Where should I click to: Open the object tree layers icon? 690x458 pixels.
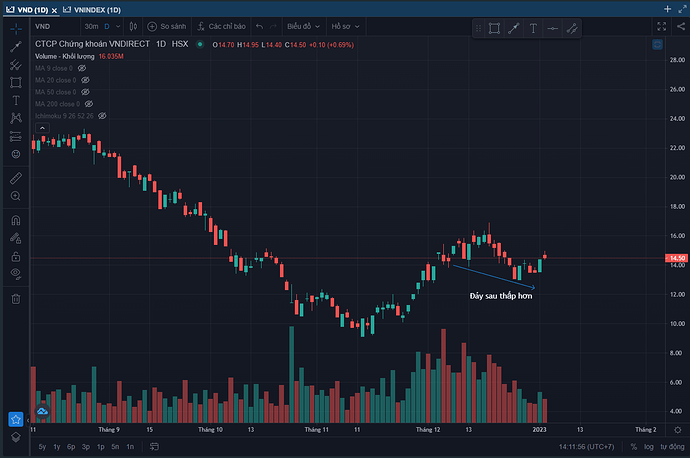click(16, 437)
